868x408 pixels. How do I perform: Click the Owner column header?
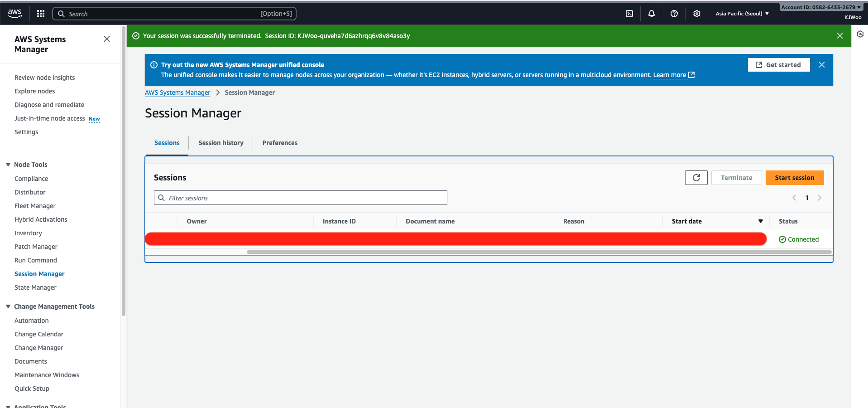197,221
